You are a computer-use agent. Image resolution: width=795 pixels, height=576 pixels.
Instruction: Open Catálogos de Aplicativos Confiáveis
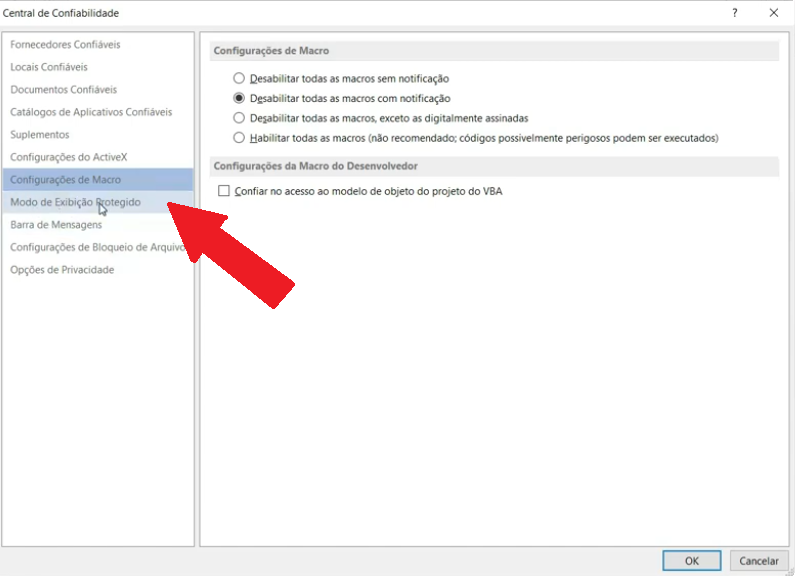[91, 112]
